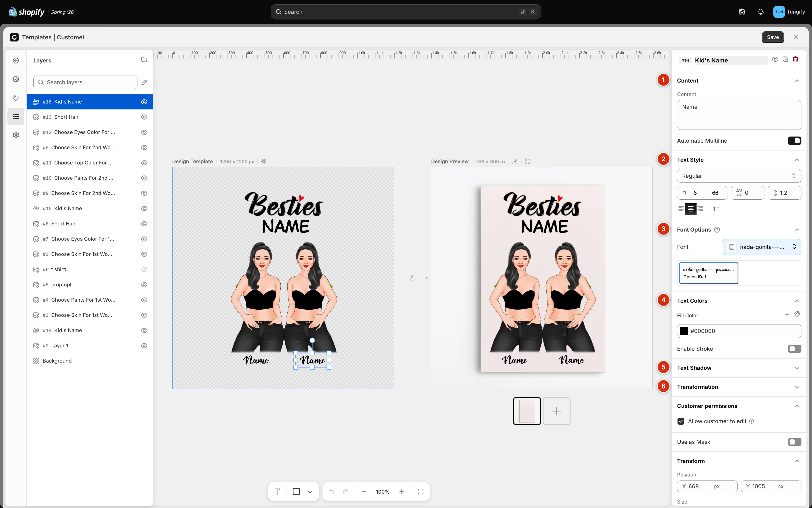Delete the layer with the red trash icon
The image size is (812, 508).
tap(796, 59)
